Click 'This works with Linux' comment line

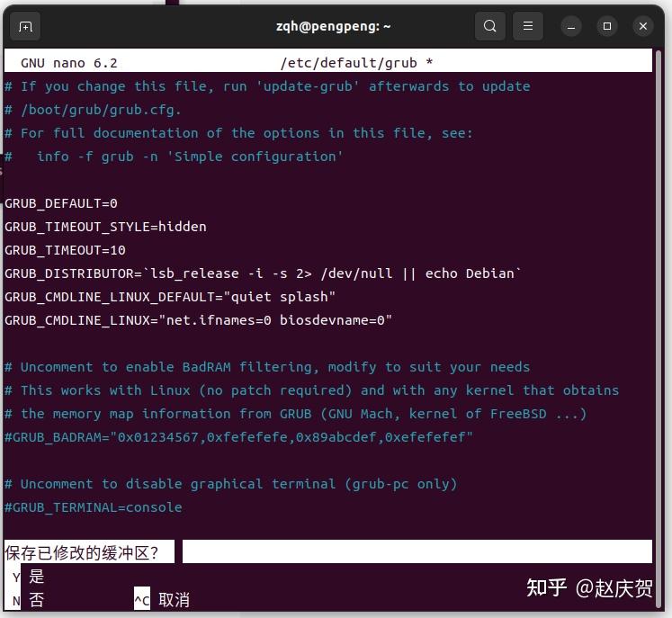312,390
